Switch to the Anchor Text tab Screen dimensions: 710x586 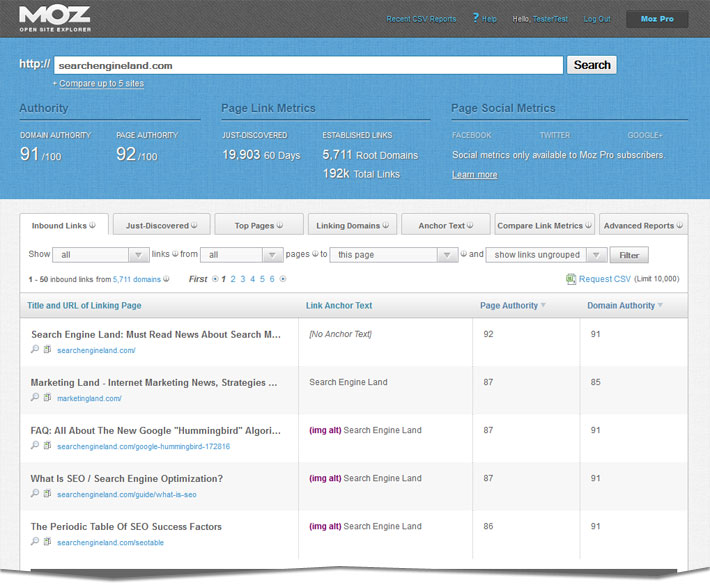(446, 225)
